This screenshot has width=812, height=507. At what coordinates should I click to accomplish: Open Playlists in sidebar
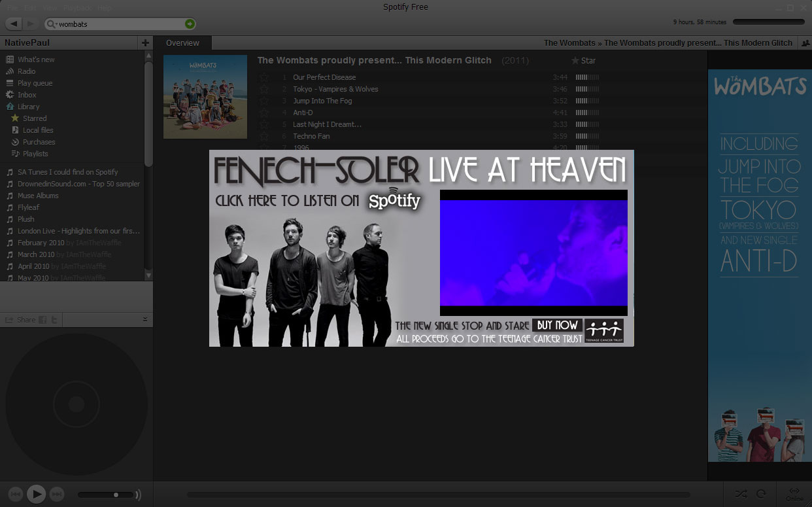coord(35,154)
